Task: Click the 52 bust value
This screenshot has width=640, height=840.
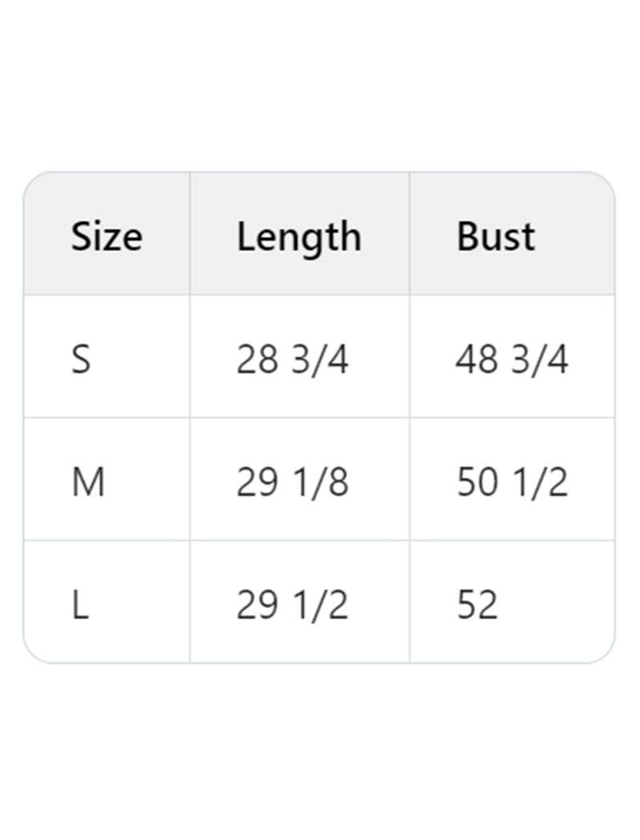Action: 477,606
